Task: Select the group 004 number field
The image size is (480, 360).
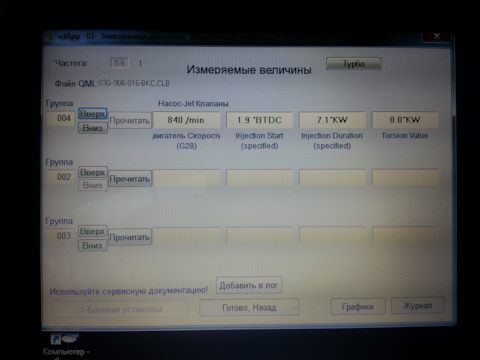Action: pos(62,118)
